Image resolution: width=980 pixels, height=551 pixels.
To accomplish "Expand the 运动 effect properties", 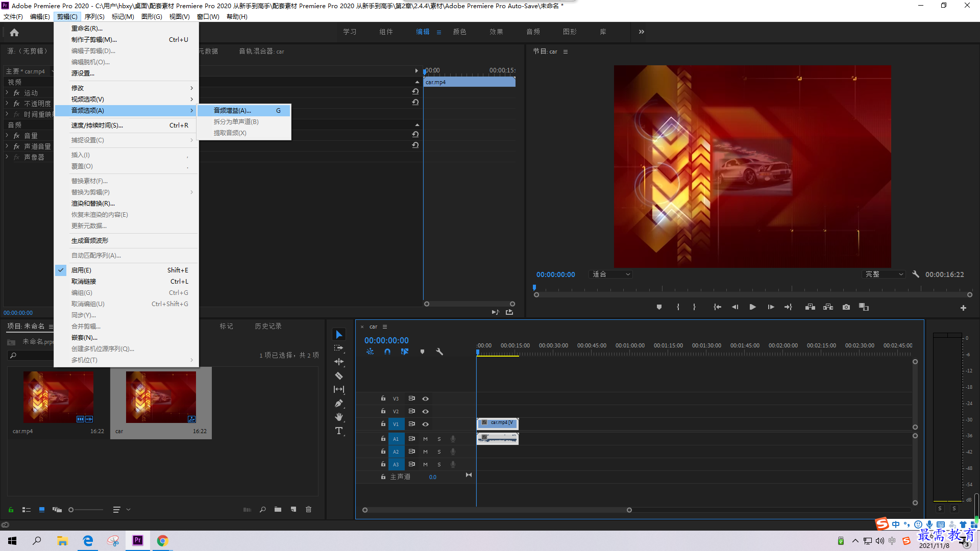I will 7,93.
